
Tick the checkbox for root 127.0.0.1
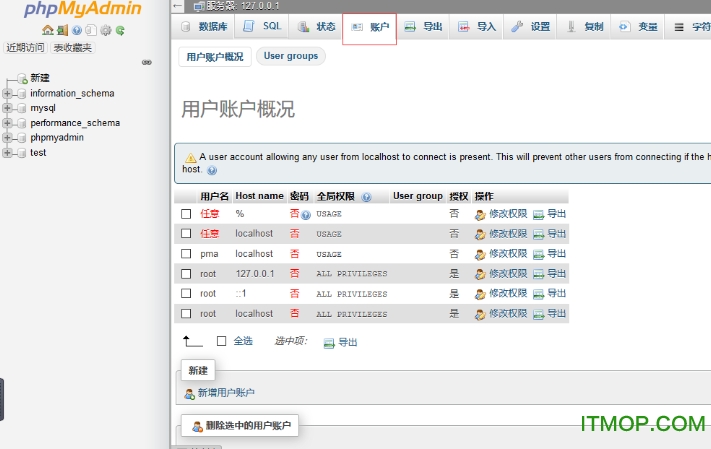coord(186,273)
